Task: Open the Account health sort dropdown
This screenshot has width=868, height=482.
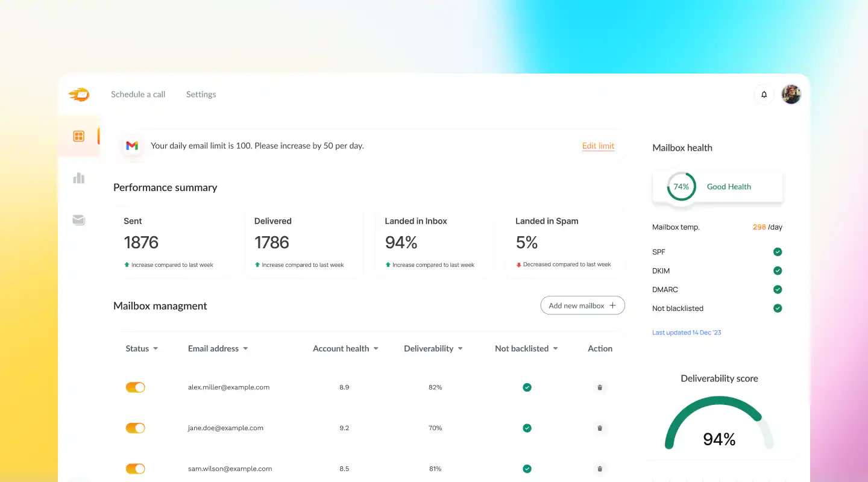Action: point(345,348)
